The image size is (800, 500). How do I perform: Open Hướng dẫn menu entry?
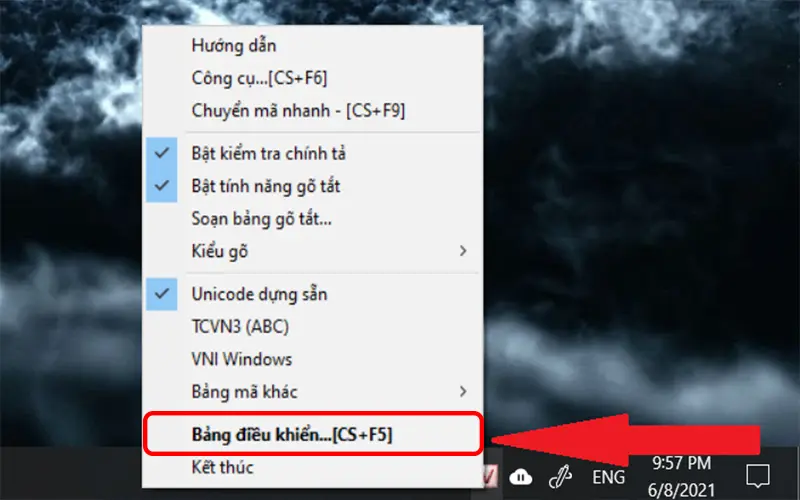point(233,45)
